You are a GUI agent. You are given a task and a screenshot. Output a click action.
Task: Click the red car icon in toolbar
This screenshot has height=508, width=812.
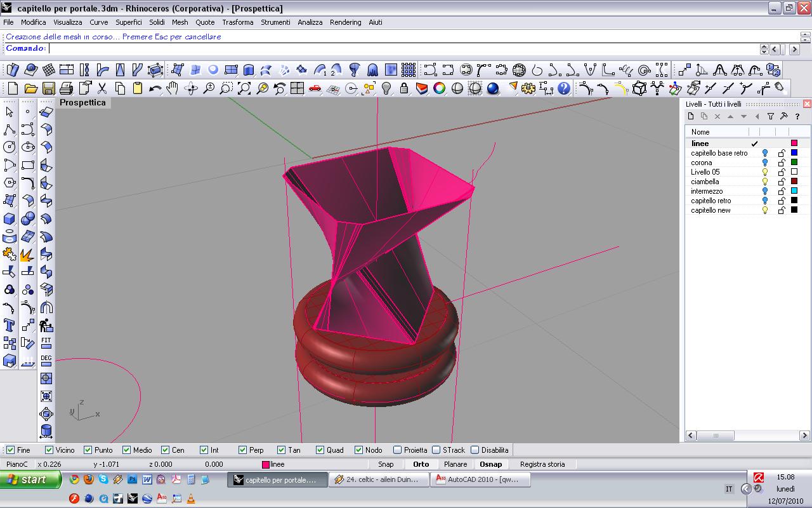(315, 88)
